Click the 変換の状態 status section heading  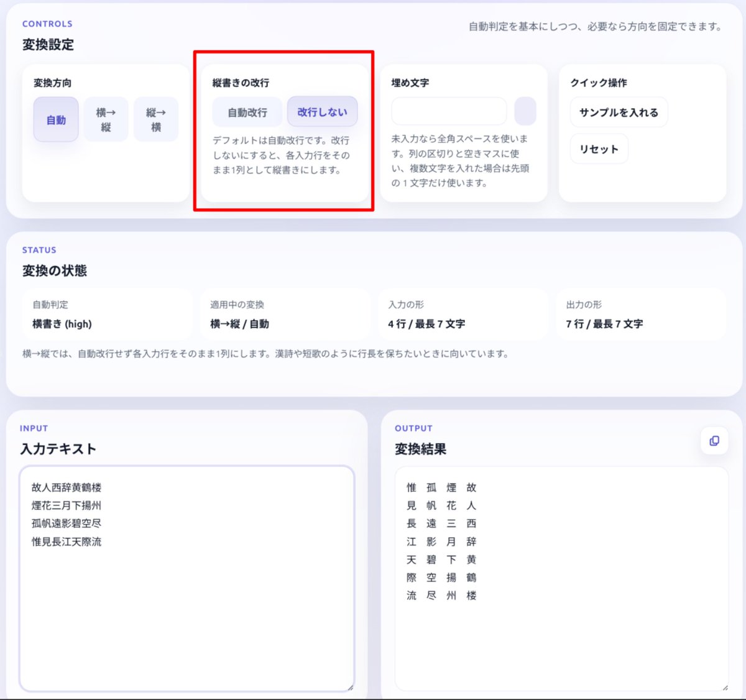click(55, 270)
